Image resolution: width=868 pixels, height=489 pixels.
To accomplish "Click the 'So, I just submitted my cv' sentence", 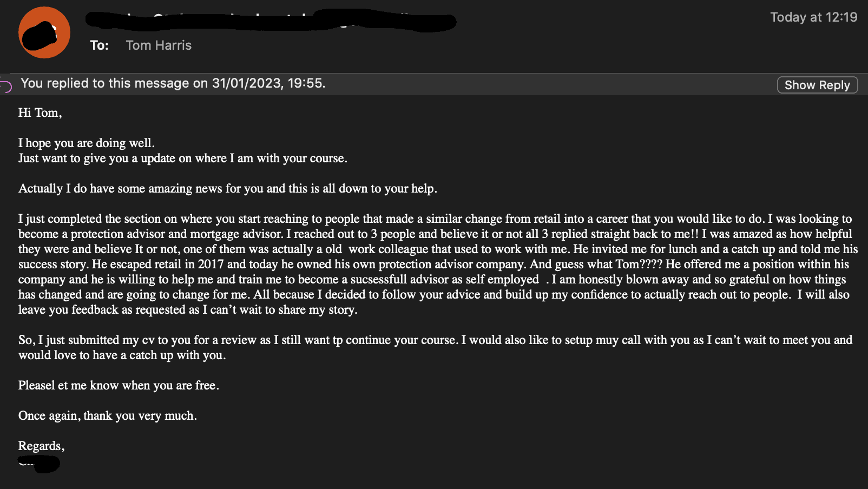I will 238,340.
